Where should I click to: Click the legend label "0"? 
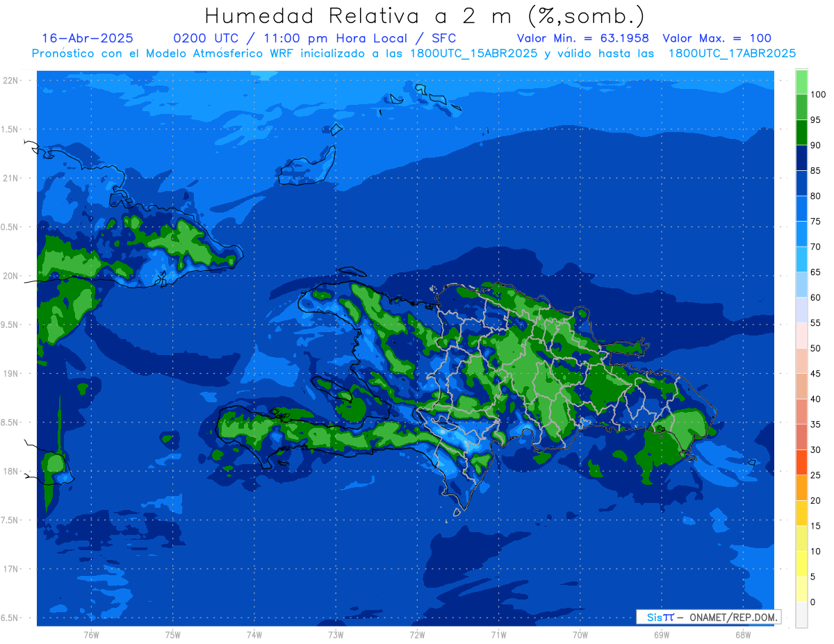(813, 602)
